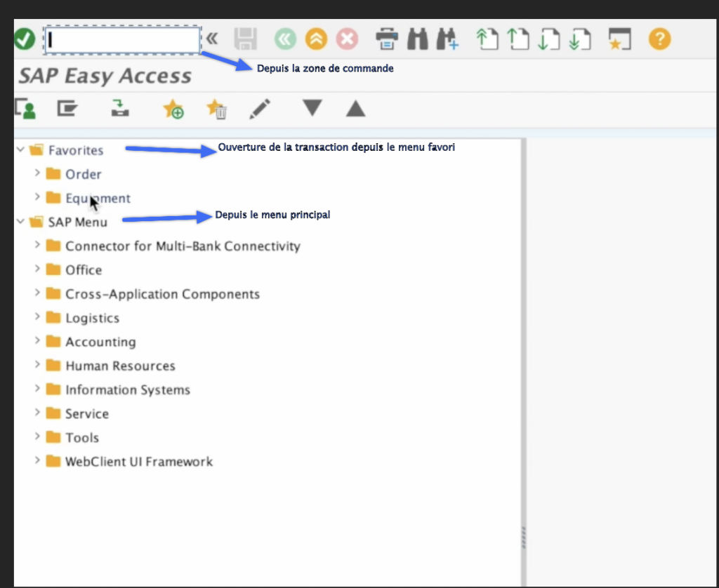Expand the Logistics folder chevron
Viewport: 719px width, 588px height.
pyautogui.click(x=38, y=317)
